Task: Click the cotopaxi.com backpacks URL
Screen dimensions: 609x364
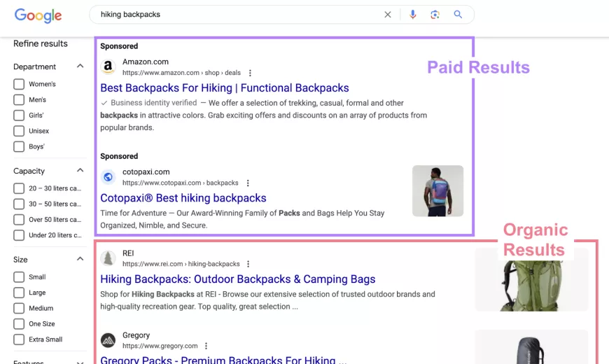Action: point(180,183)
